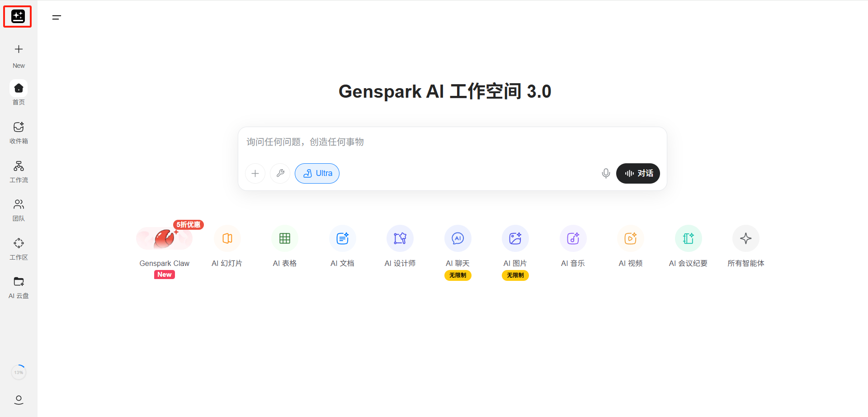Click the plus attachment button in prompt box
Image resolution: width=868 pixels, height=417 pixels.
pos(255,173)
